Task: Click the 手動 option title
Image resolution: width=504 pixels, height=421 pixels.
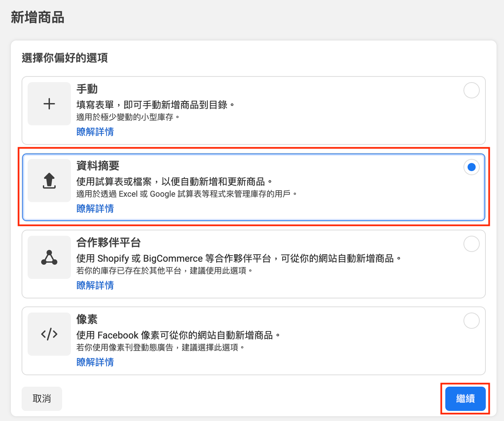Action: (x=87, y=89)
